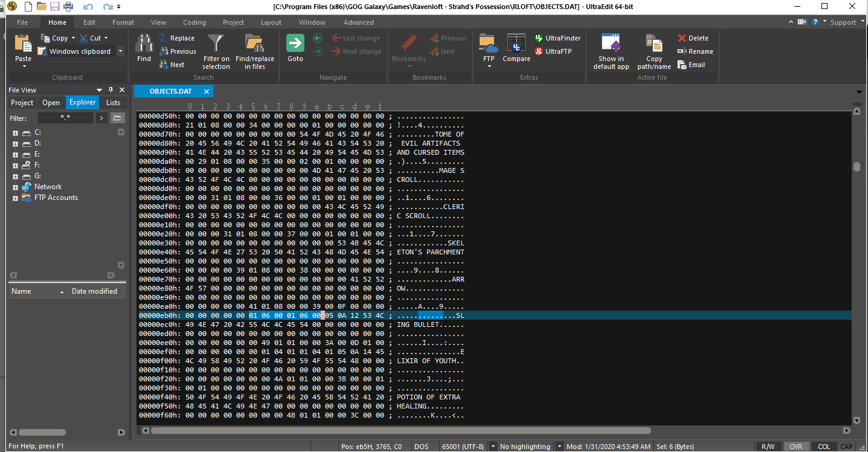Screen dimensions: 868x452
Task: Expand the E: drive node
Action: point(15,154)
